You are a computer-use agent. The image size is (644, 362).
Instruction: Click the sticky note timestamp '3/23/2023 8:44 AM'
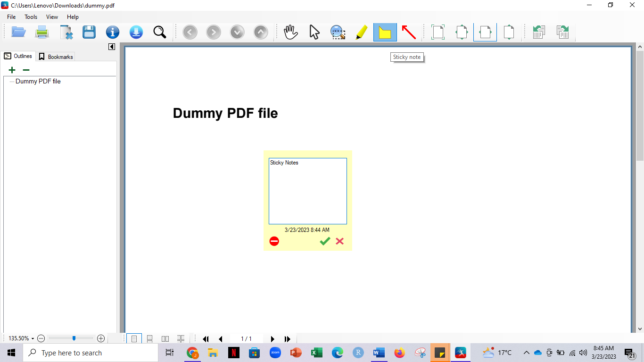(307, 230)
